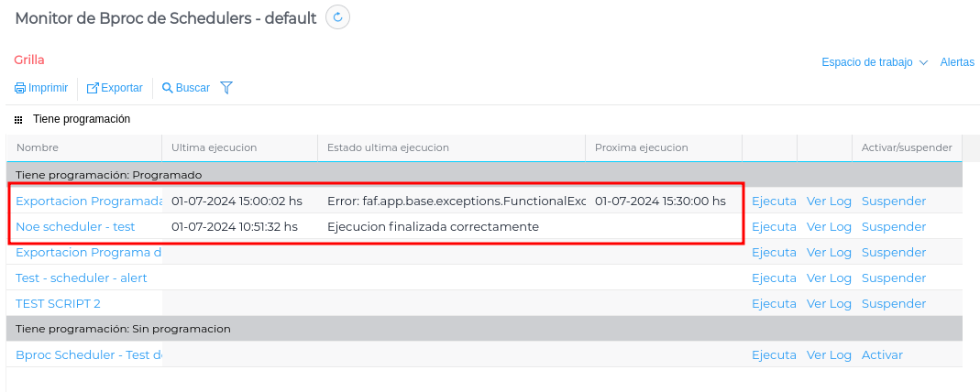Expand the Espacio de trabajo dropdown
The width and height of the screenshot is (980, 392).
pos(875,62)
